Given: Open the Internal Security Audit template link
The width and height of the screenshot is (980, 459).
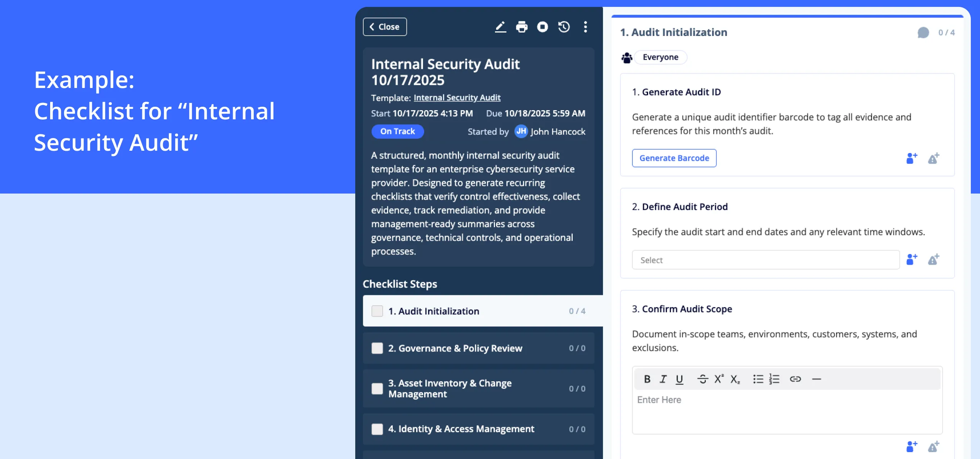Looking at the screenshot, I should (457, 98).
